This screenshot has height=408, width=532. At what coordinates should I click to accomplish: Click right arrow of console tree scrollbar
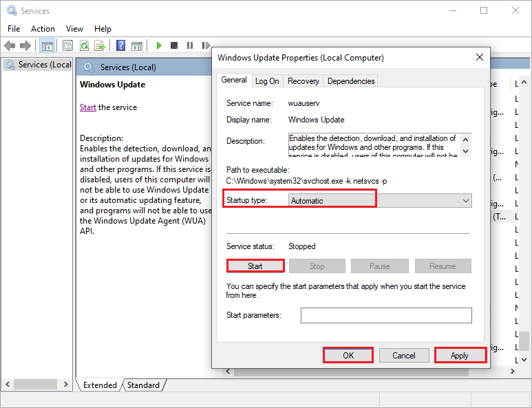[x=66, y=384]
